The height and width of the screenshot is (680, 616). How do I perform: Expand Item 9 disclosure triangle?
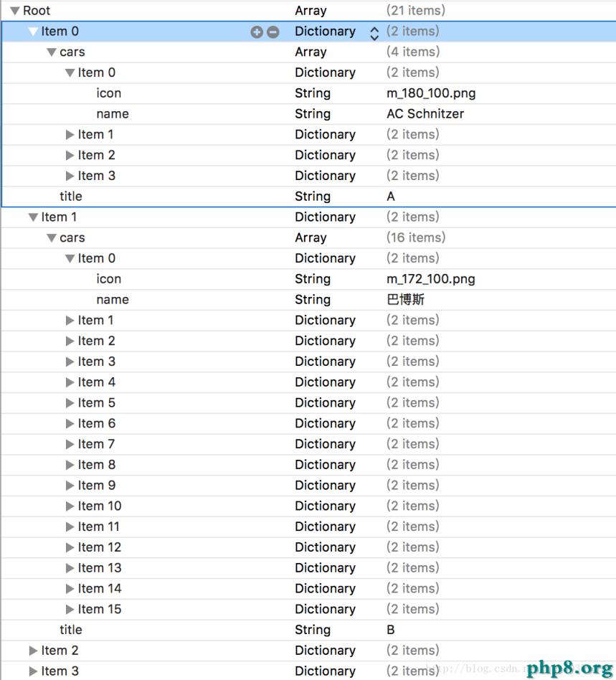(x=70, y=486)
